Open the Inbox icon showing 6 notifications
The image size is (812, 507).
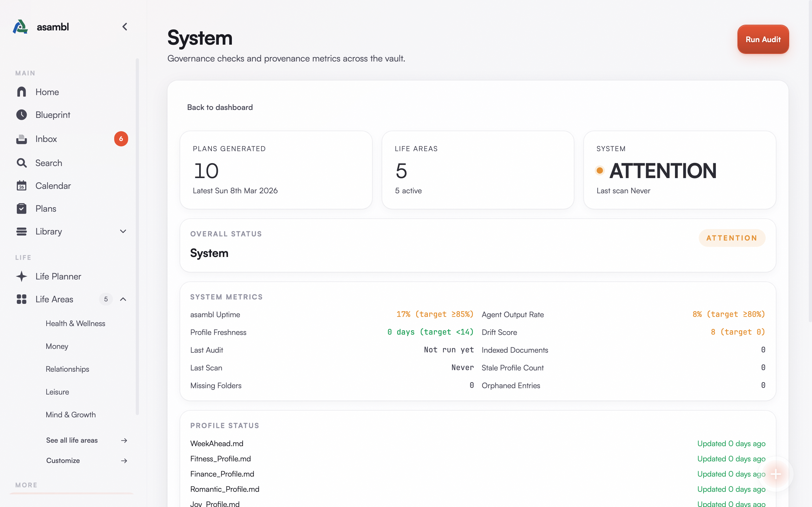(x=22, y=139)
